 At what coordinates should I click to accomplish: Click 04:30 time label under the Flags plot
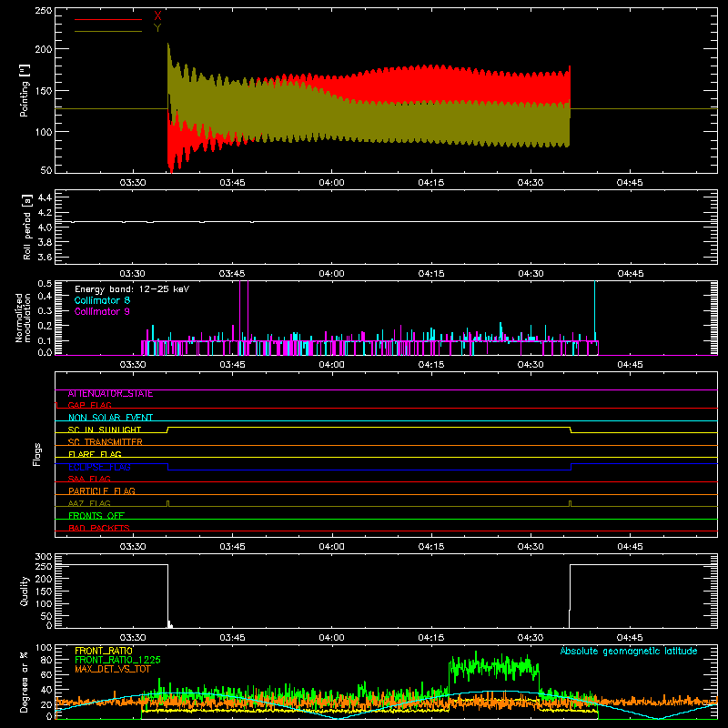click(531, 547)
